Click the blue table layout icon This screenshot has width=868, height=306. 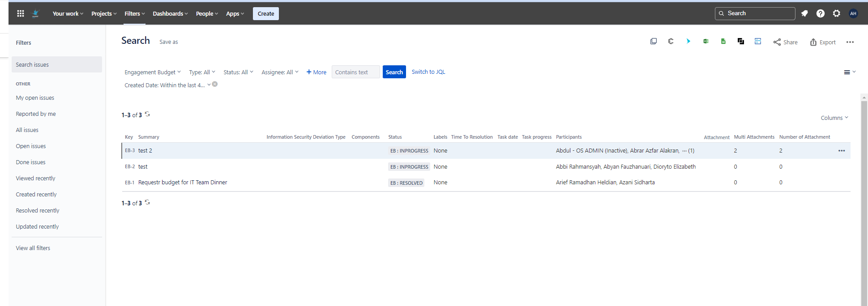click(x=758, y=41)
